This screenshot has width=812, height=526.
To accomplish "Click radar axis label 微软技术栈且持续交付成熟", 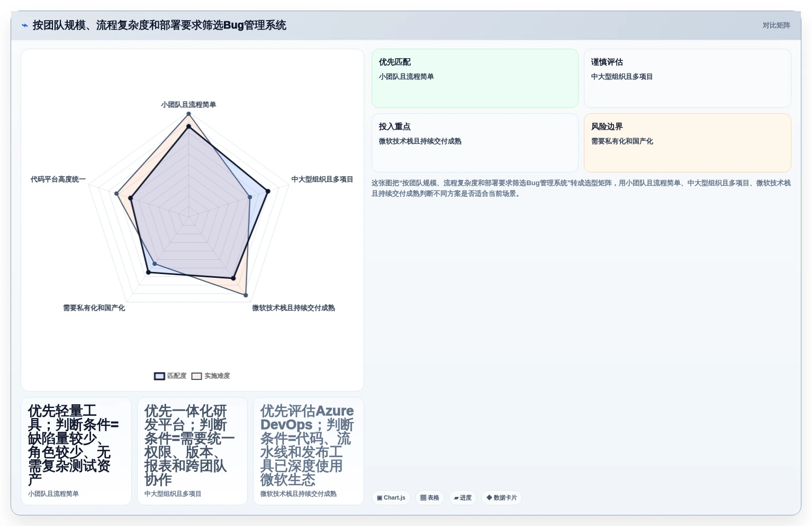I will tap(293, 308).
